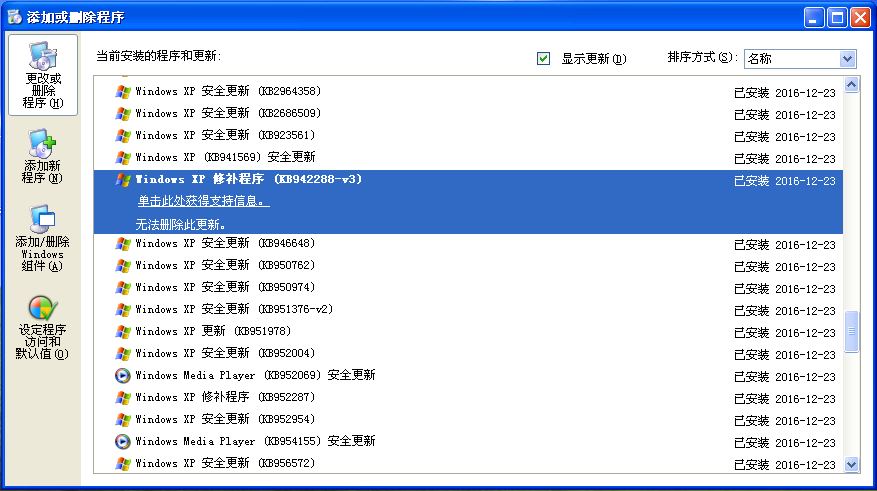Click 无法删除此更新 text in selected item

click(x=181, y=224)
